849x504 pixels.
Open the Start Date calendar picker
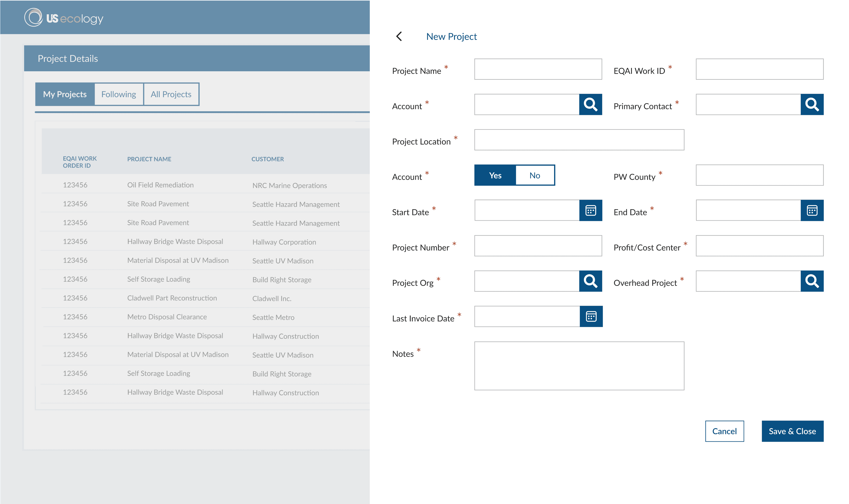[591, 211]
